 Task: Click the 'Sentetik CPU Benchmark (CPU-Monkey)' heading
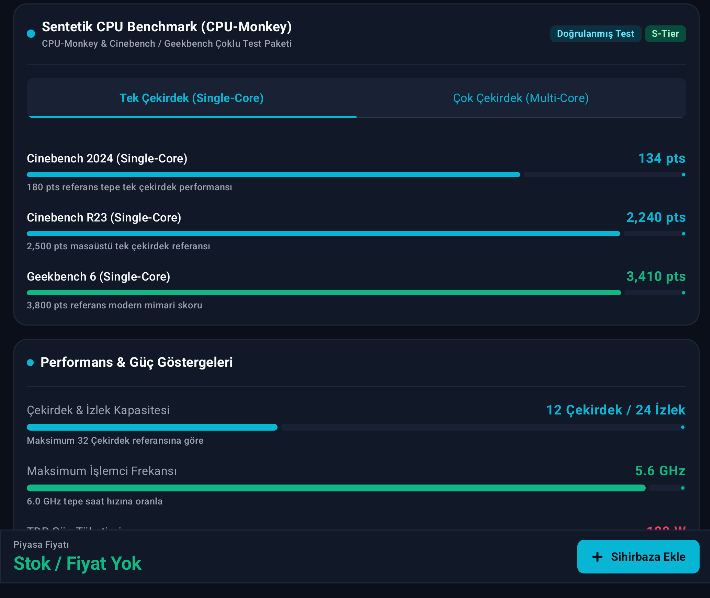[x=167, y=27]
